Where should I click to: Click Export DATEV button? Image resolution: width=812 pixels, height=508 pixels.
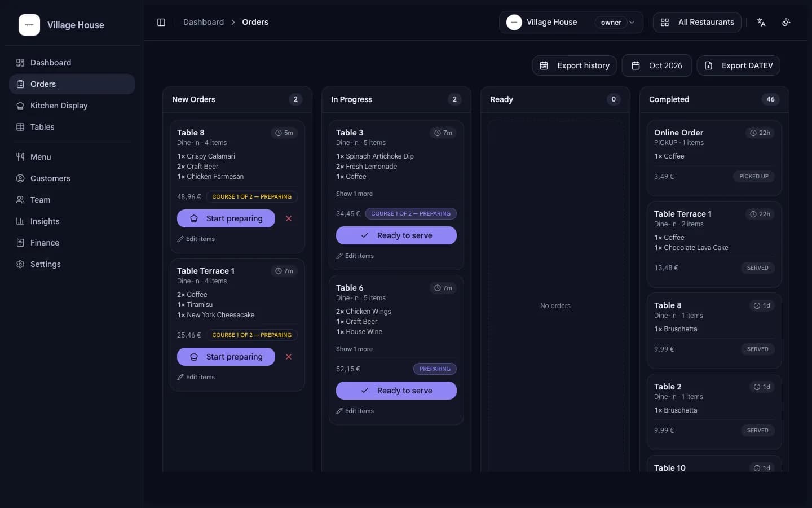739,65
